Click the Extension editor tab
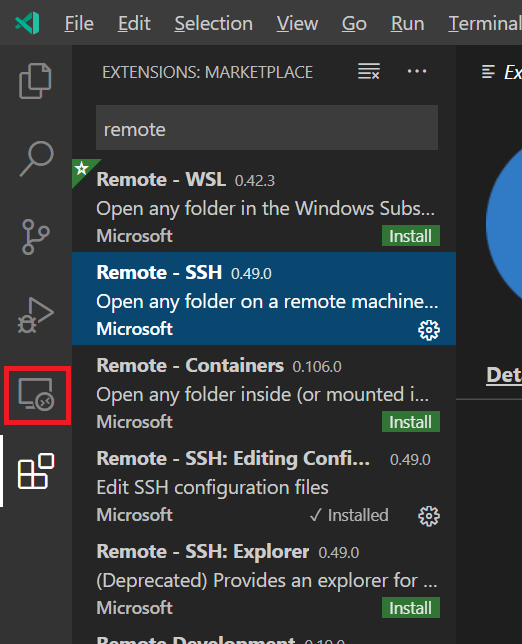Image resolution: width=522 pixels, height=644 pixels. coord(501,72)
